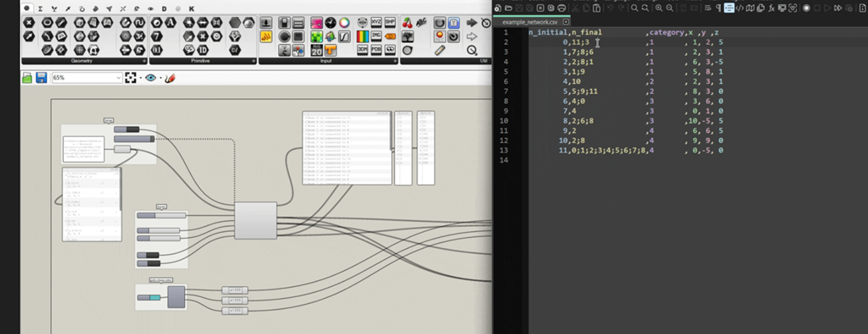Select the Jump arrow util icon
The height and width of the screenshot is (334, 868).
click(x=471, y=22)
